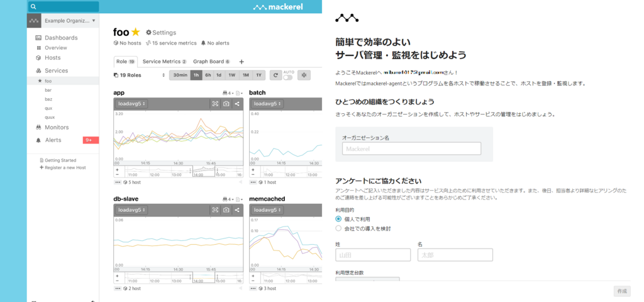Click the minus zoom-out on the app graph

[x=117, y=175]
